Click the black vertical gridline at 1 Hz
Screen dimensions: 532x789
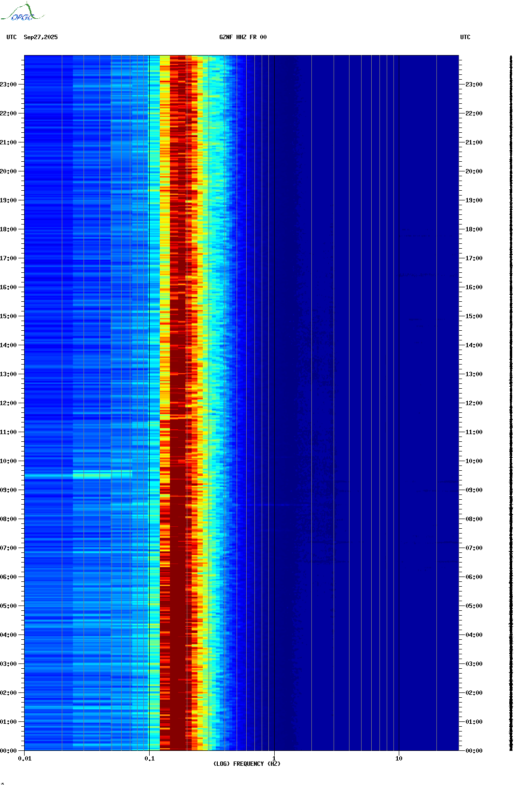tap(274, 386)
